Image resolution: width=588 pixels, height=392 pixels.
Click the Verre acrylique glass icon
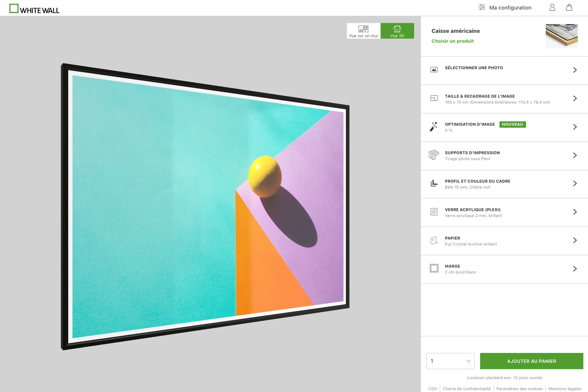(434, 212)
